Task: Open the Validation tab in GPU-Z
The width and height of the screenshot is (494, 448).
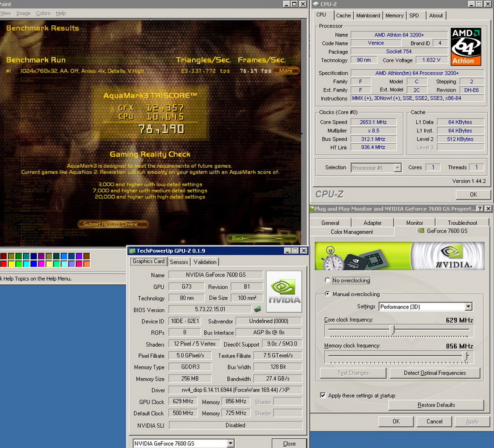Action: coord(205,262)
